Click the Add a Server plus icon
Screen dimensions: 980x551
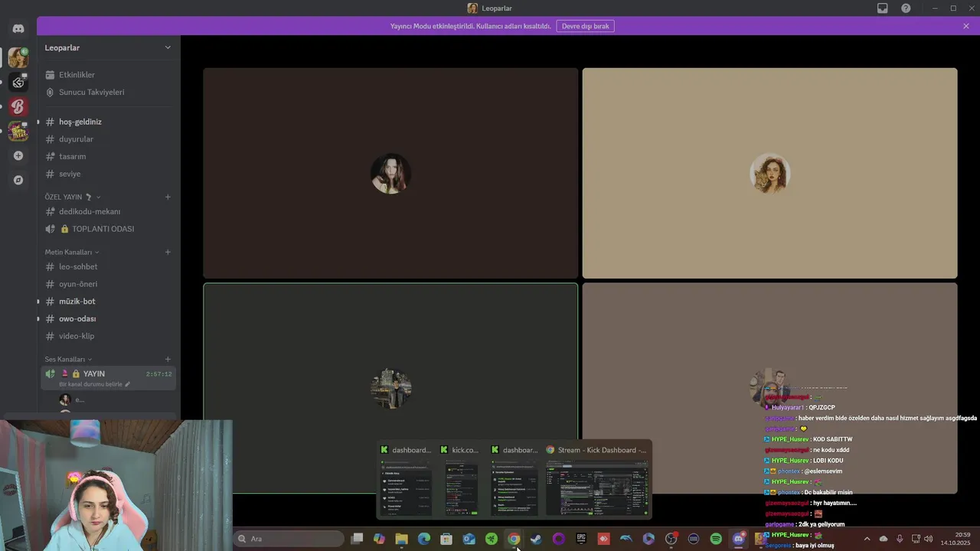[18, 155]
